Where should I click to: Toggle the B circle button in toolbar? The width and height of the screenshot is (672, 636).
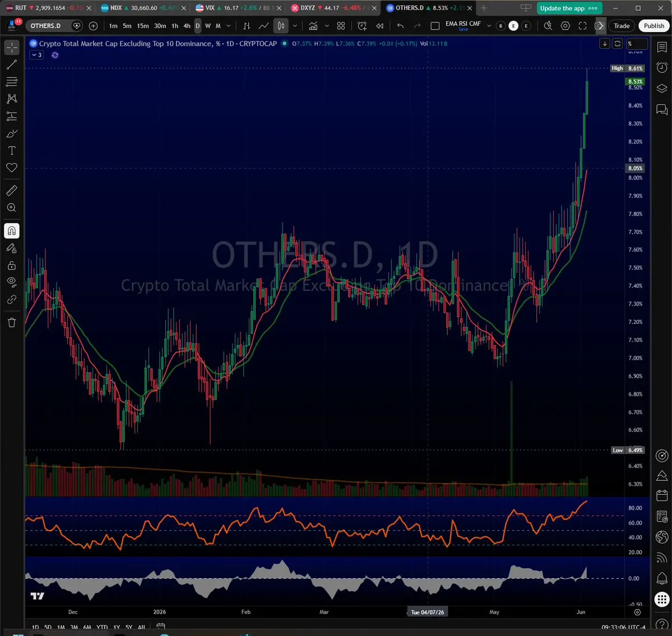click(500, 26)
